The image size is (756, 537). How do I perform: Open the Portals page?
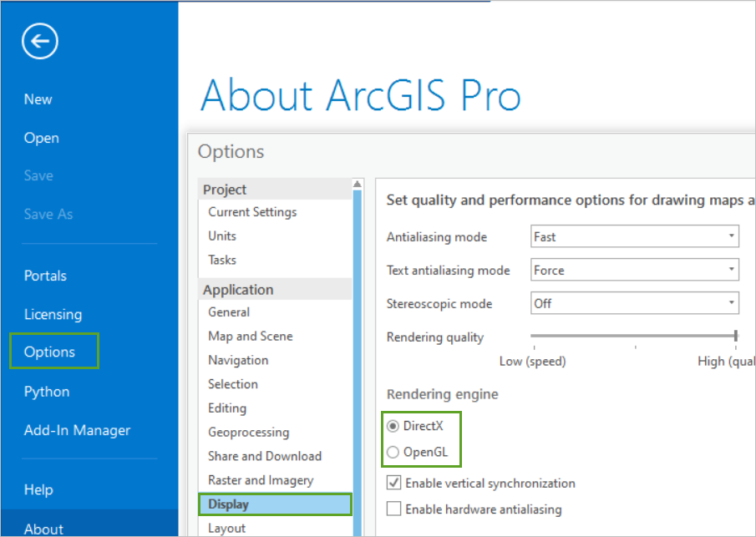point(45,276)
